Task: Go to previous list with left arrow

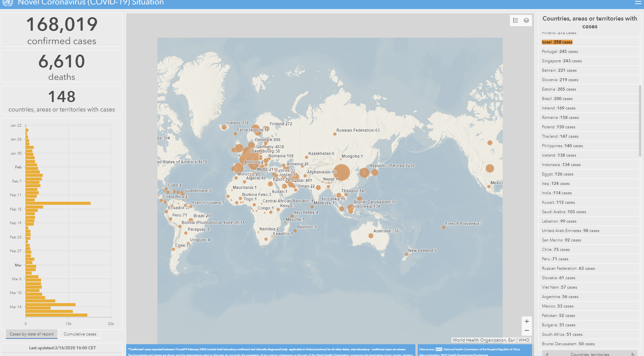Action: [x=547, y=354]
